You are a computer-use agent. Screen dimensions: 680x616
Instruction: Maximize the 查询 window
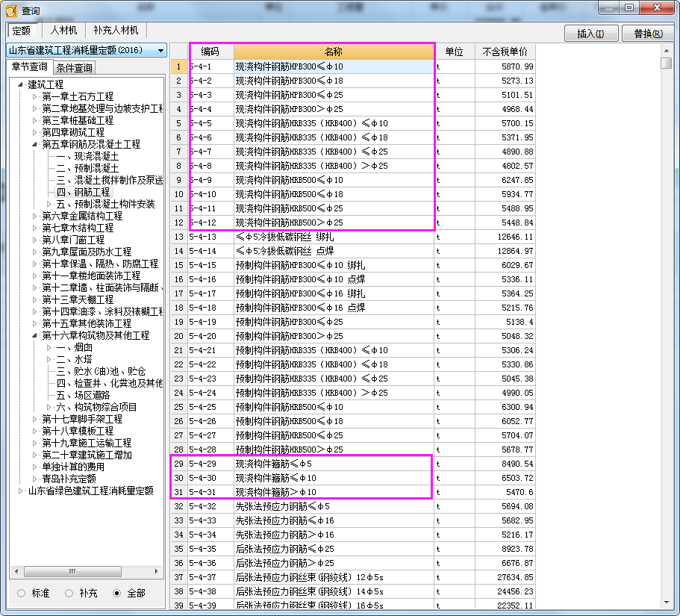[629, 7]
